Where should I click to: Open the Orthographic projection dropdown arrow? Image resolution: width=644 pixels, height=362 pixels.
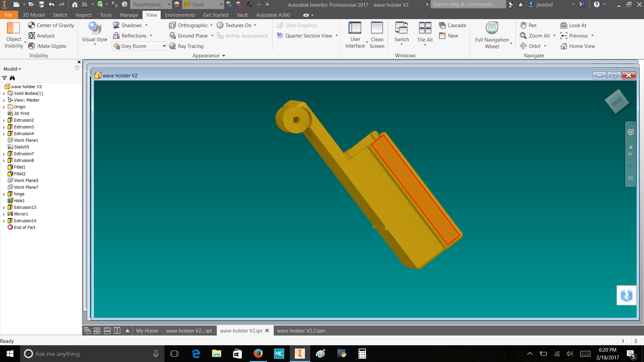[x=211, y=25]
